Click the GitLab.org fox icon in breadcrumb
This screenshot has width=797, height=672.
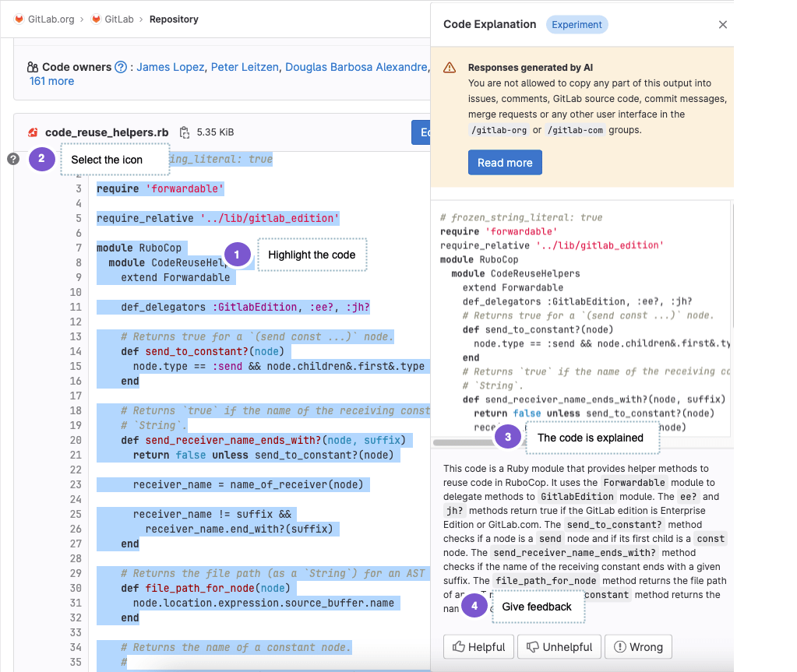pyautogui.click(x=17, y=19)
